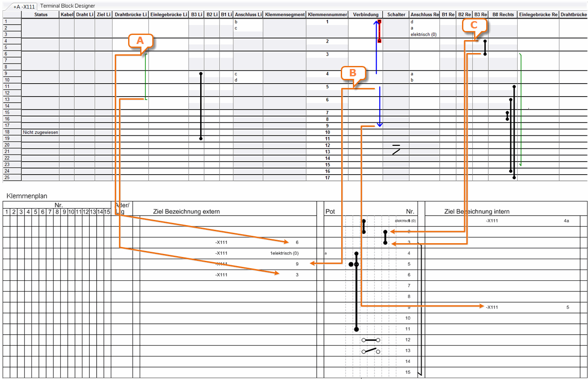Select the black jumper bar in the B3 Li column
Viewport: 588px width, 379px height.
pyautogui.click(x=201, y=106)
